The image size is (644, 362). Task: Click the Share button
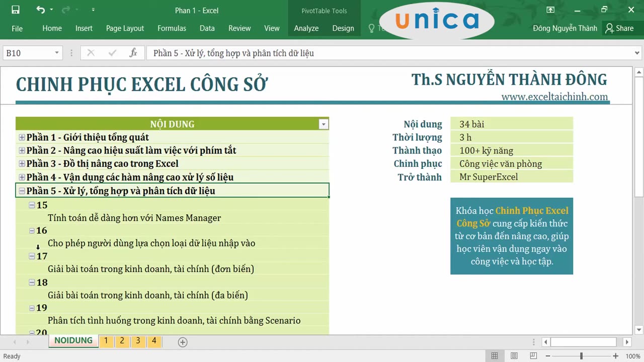[619, 28]
